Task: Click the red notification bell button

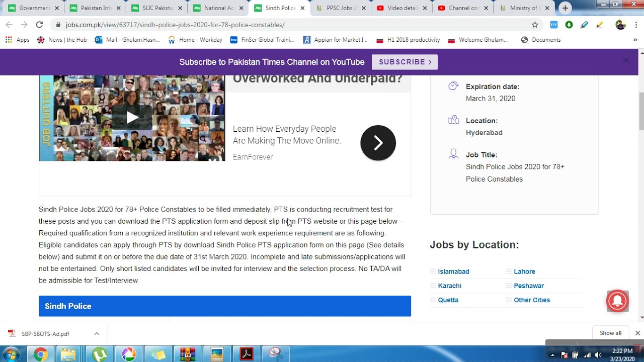Action: (617, 301)
